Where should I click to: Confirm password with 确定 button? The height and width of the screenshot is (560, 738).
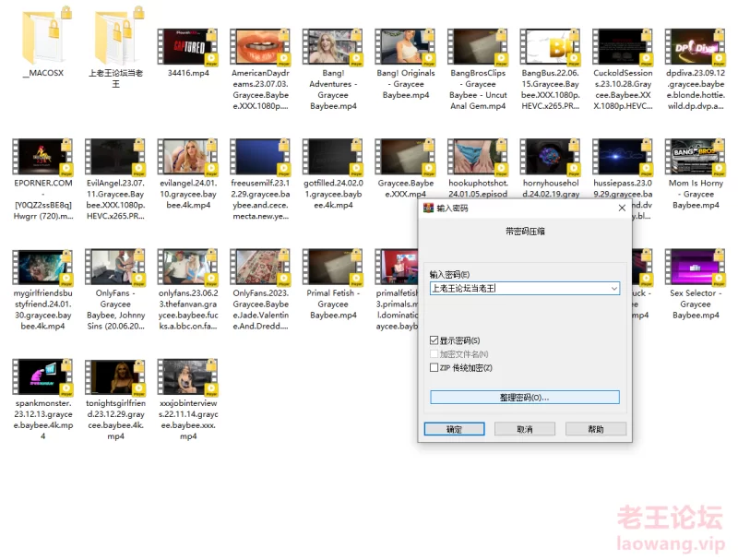(x=454, y=429)
